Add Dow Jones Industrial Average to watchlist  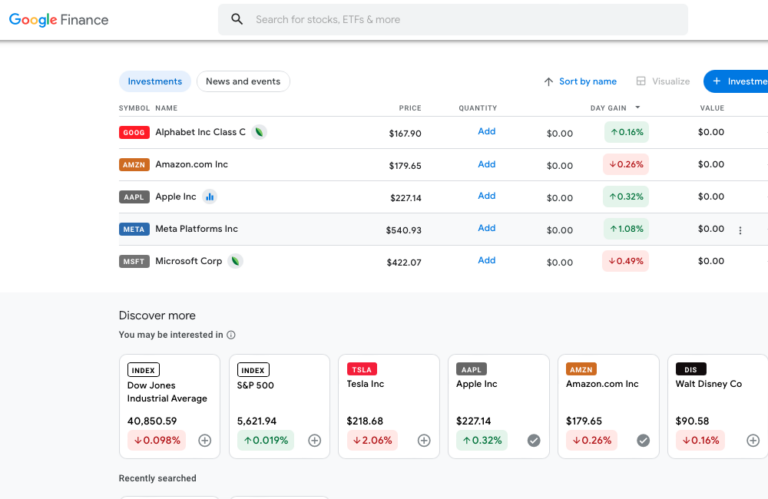click(205, 440)
